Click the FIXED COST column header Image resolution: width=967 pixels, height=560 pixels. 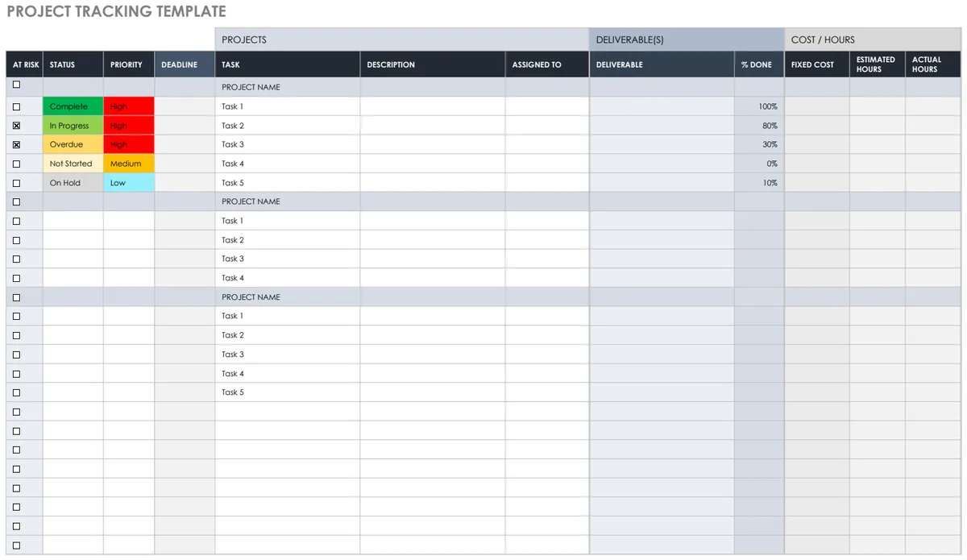(817, 64)
